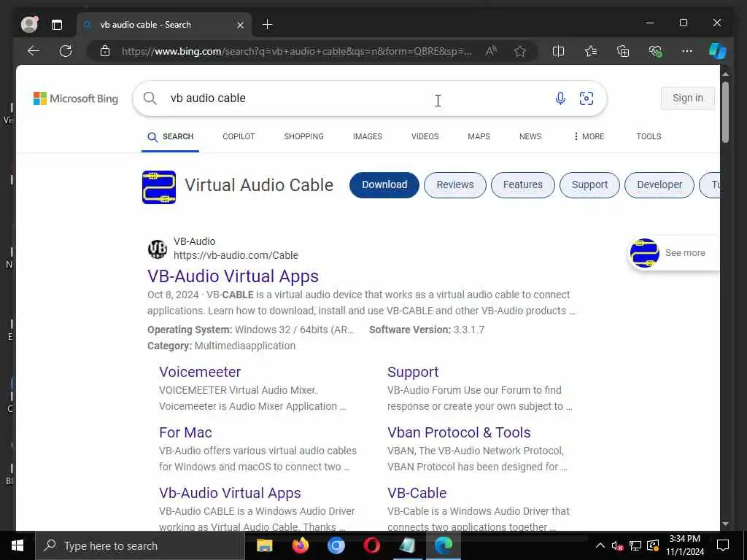This screenshot has width=747, height=560.
Task: Click the scrollbar down arrow
Action: tap(725, 524)
